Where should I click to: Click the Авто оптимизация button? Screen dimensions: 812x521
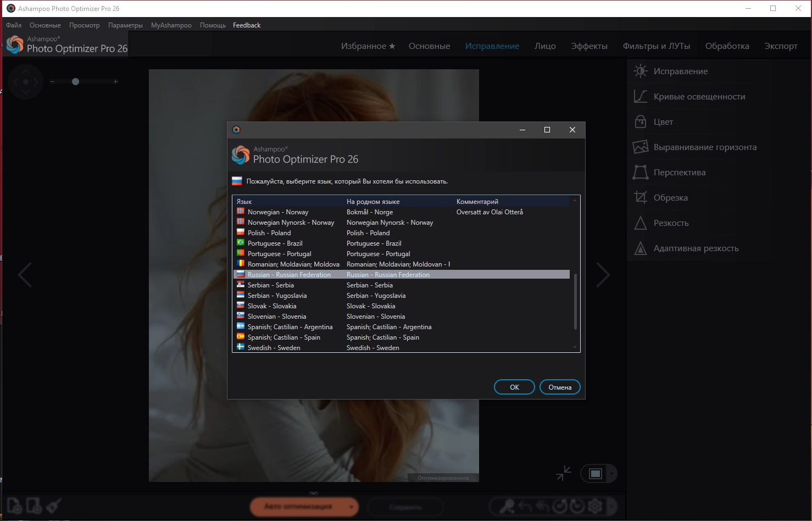pyautogui.click(x=298, y=507)
